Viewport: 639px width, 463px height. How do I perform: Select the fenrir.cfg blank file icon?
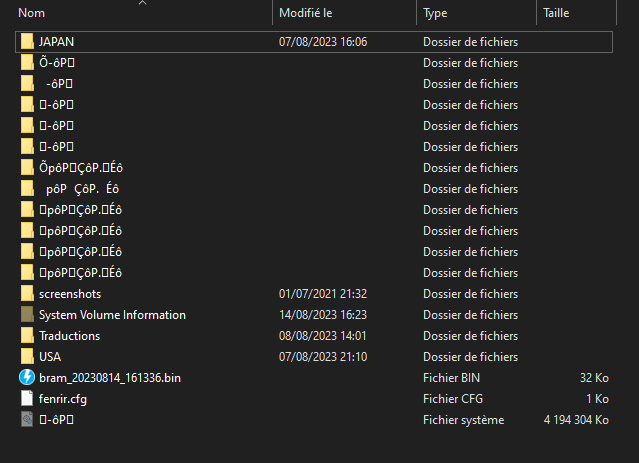point(27,399)
